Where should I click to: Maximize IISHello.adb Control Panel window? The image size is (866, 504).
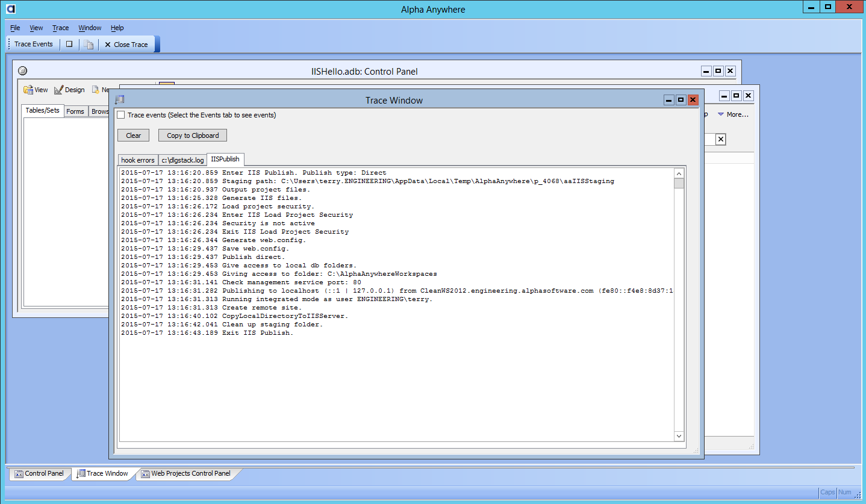point(718,71)
